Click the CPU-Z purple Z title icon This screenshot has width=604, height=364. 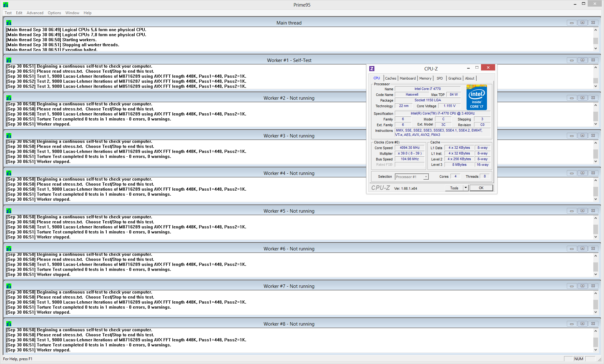372,69
